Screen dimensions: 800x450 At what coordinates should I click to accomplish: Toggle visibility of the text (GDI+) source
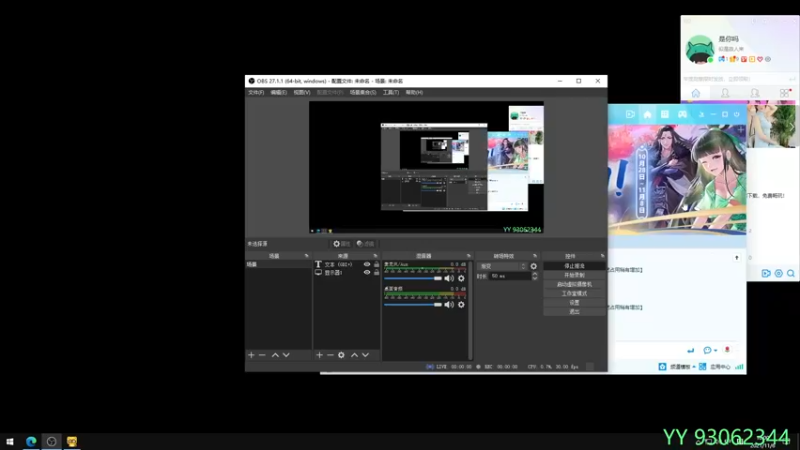tap(367, 264)
